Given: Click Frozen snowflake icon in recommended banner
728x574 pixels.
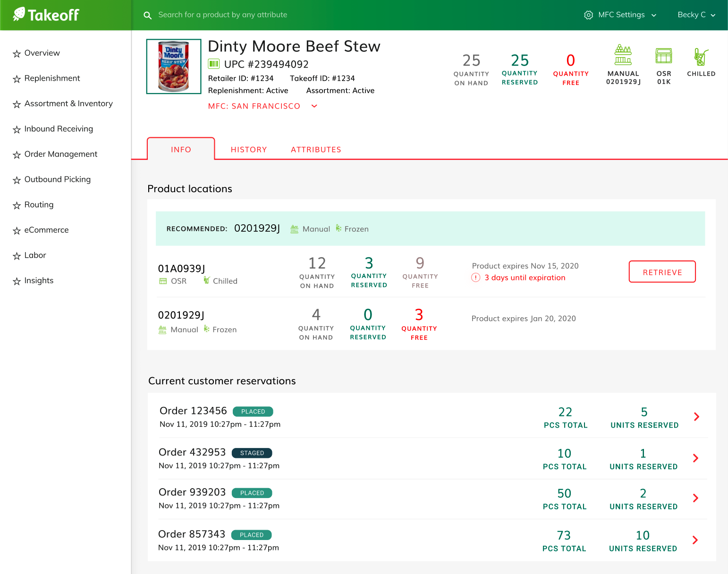Looking at the screenshot, I should (x=339, y=228).
